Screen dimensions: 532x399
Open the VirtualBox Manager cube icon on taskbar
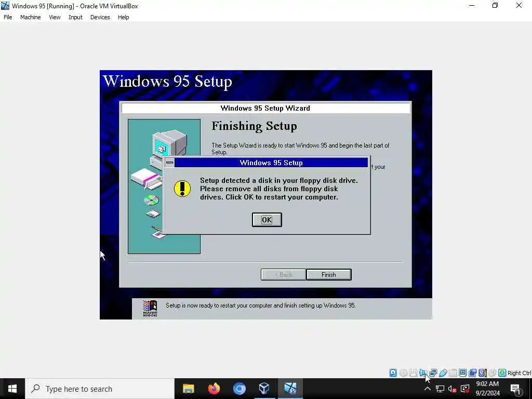[264, 389]
